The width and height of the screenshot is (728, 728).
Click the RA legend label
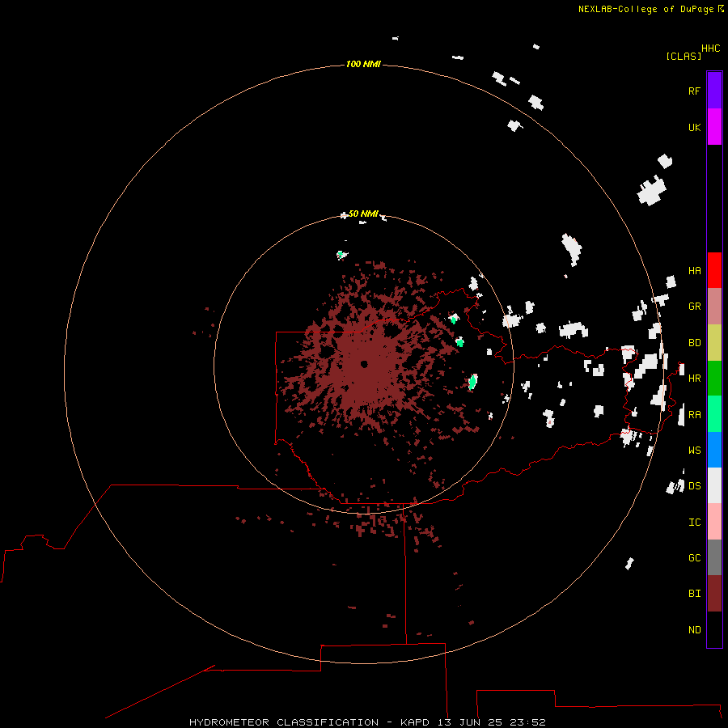tap(694, 415)
